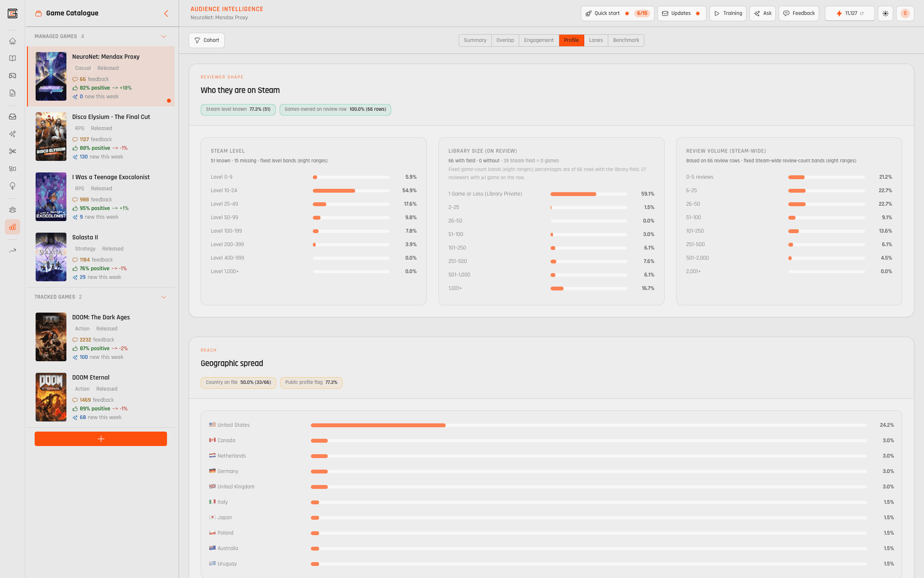
Task: Open the lightbulb ideas icon in sidebar
Action: point(13,186)
